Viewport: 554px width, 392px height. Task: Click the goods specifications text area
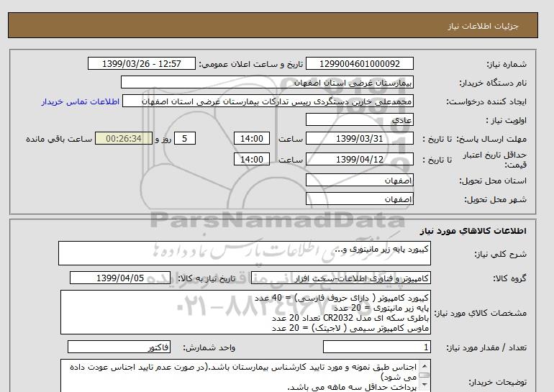(245, 313)
